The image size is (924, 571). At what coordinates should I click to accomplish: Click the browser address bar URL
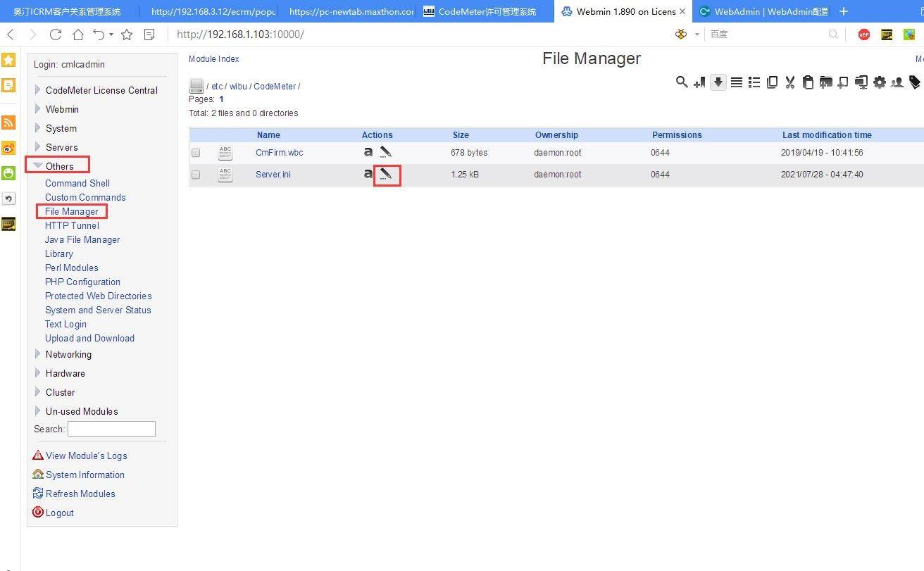(240, 34)
